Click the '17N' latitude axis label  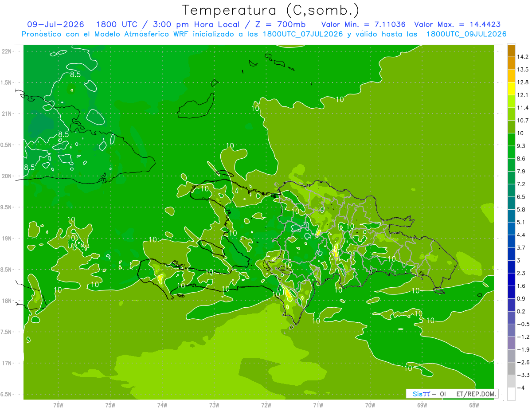click(x=7, y=363)
